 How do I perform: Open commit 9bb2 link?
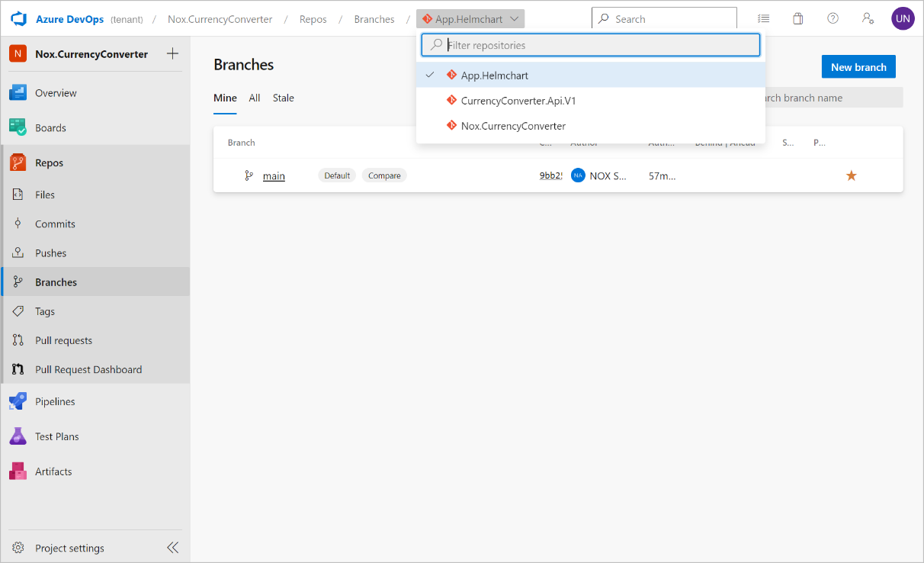[551, 175]
